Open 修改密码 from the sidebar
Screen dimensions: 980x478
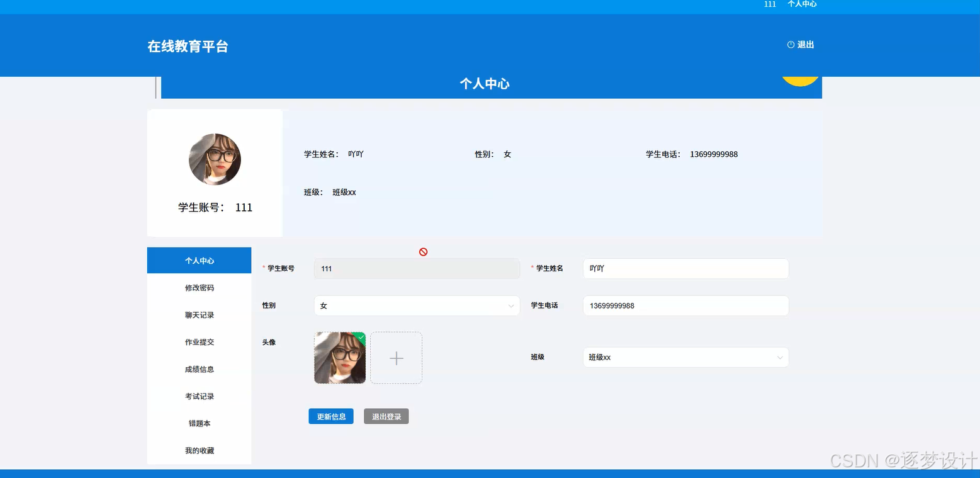199,287
